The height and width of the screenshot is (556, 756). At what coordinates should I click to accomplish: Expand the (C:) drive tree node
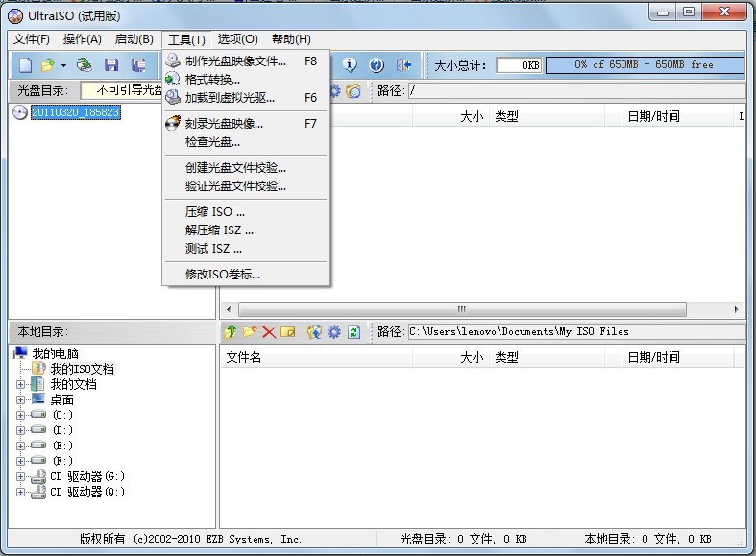click(21, 415)
